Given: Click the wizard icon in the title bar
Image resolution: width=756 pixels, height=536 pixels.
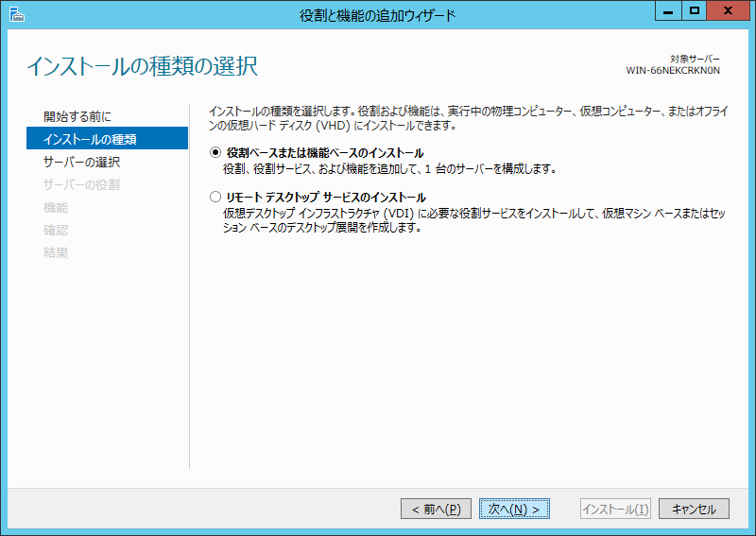Looking at the screenshot, I should click(x=15, y=13).
